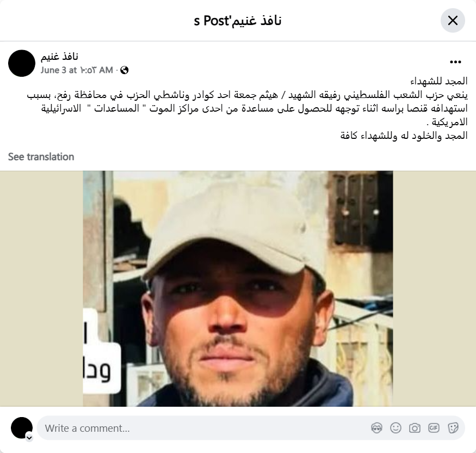
Task: Open the sticker picker in comment box
Action: [453, 428]
